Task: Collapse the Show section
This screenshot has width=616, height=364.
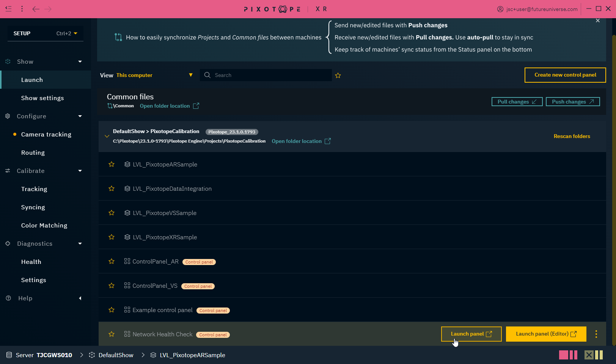Action: [80, 61]
